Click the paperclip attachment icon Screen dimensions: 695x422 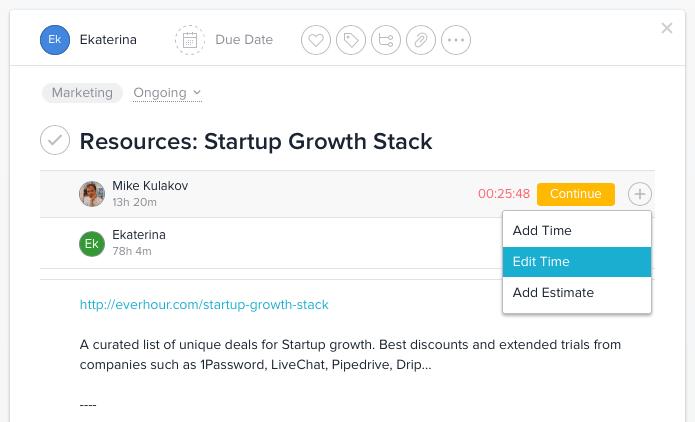tap(421, 41)
